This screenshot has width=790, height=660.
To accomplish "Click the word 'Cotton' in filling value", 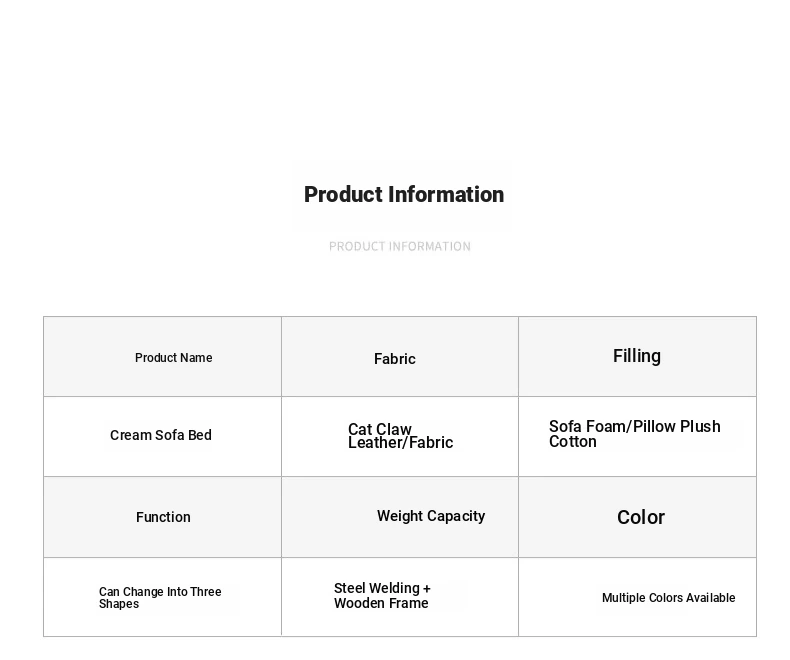I will pyautogui.click(x=573, y=442).
